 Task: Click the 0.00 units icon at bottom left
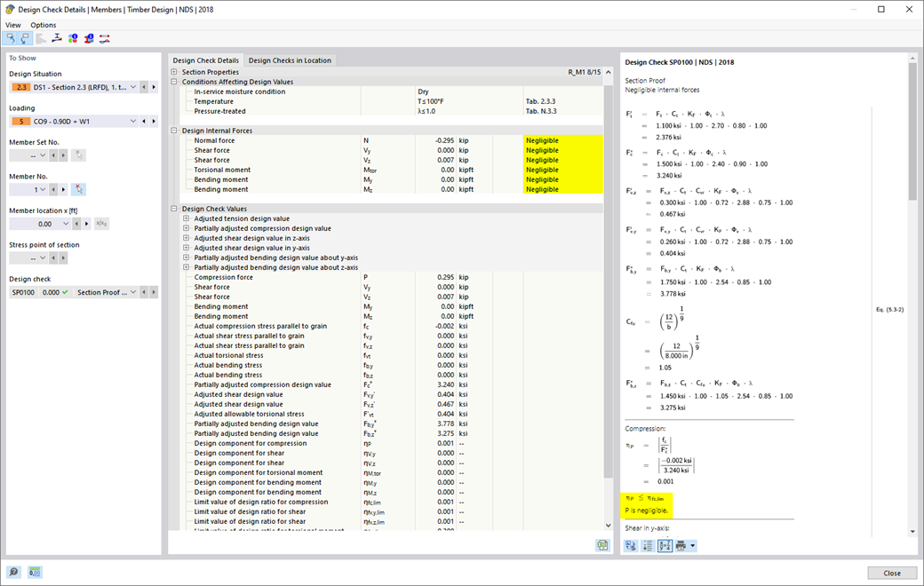pos(35,572)
